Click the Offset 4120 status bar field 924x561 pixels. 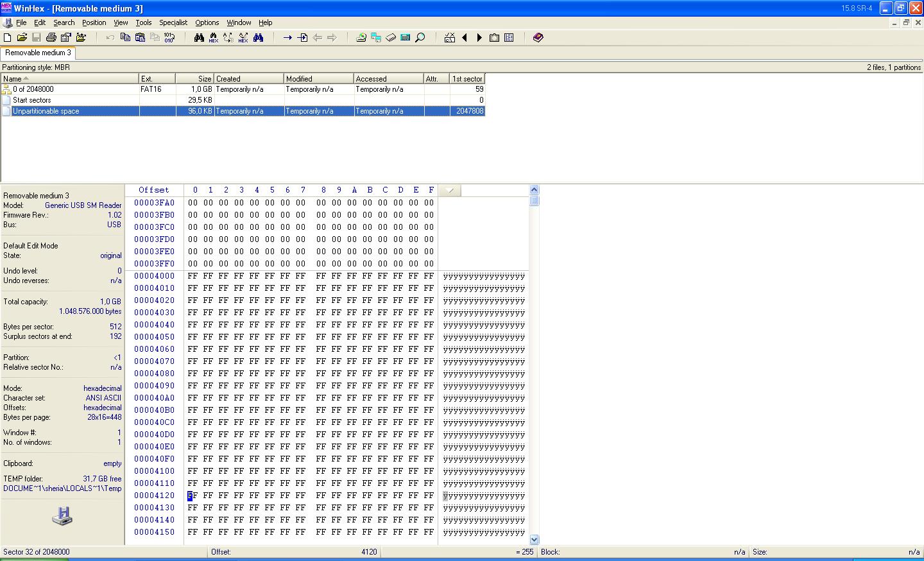[294, 552]
